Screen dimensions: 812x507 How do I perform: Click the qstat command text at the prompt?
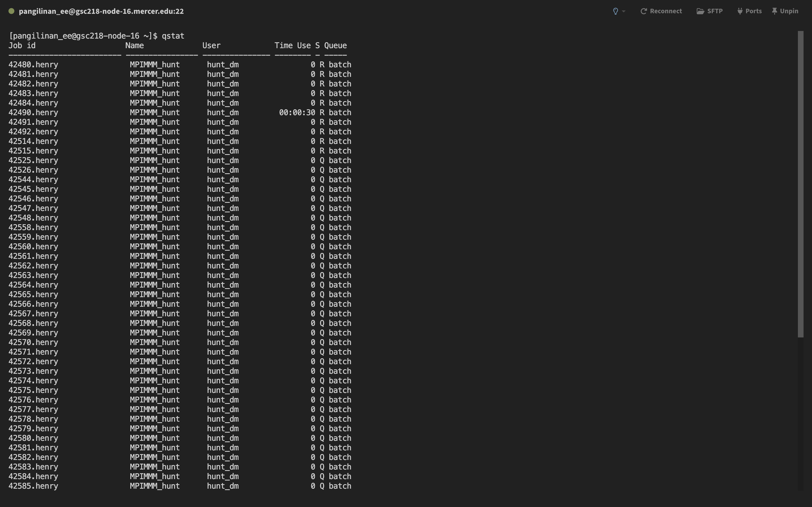(173, 36)
